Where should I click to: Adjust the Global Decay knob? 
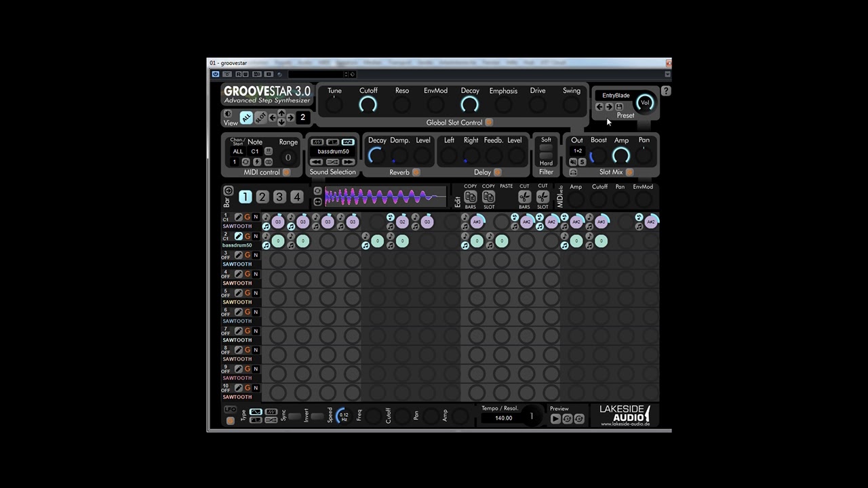point(469,104)
